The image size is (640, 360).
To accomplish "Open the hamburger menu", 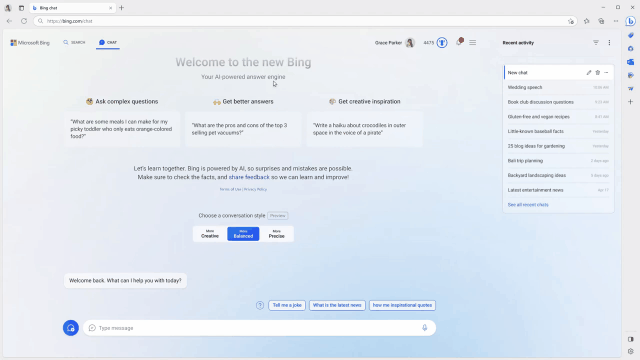I will click(472, 42).
